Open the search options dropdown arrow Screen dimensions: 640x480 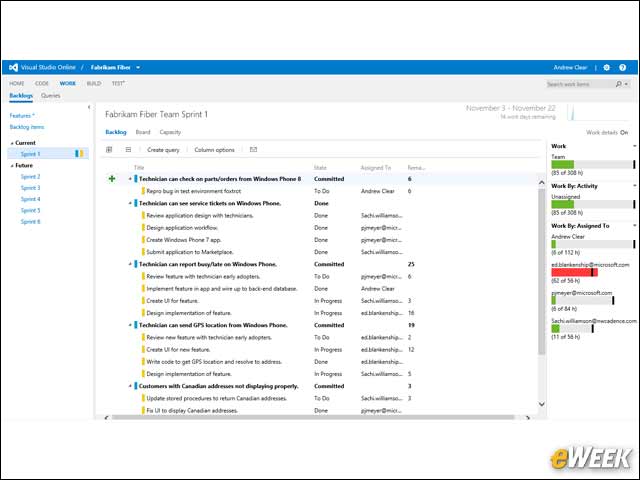tap(627, 84)
